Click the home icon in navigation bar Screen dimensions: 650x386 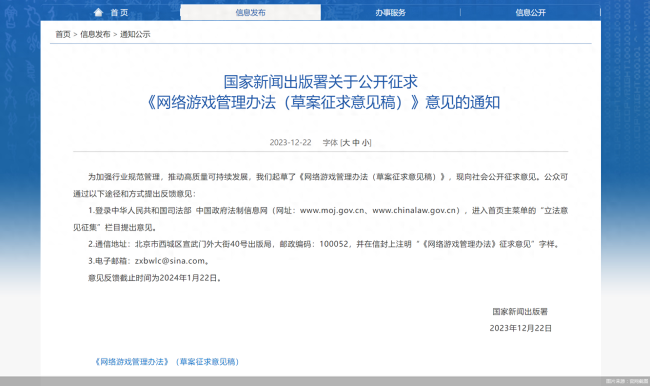point(98,12)
